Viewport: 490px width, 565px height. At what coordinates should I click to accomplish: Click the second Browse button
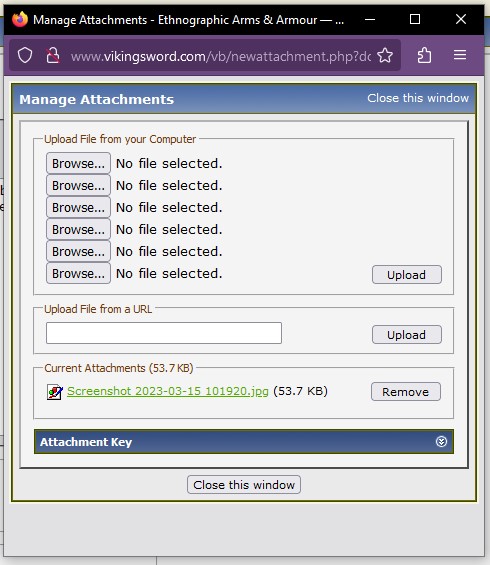click(78, 186)
